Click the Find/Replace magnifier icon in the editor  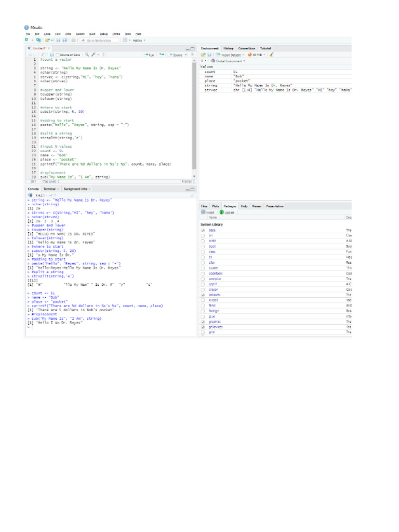87,54
